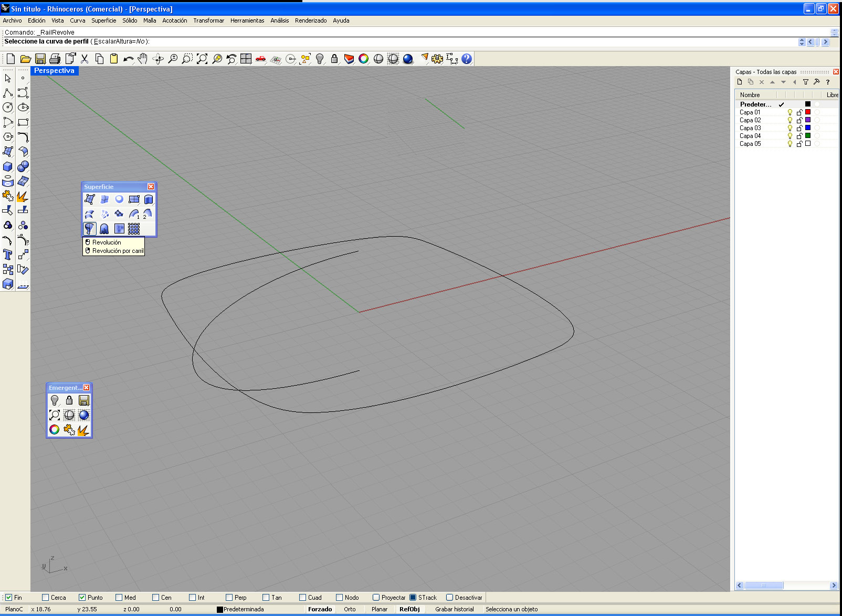Toggle Forzado in the status bar
Screen dimensions: 842x616
[x=320, y=609]
